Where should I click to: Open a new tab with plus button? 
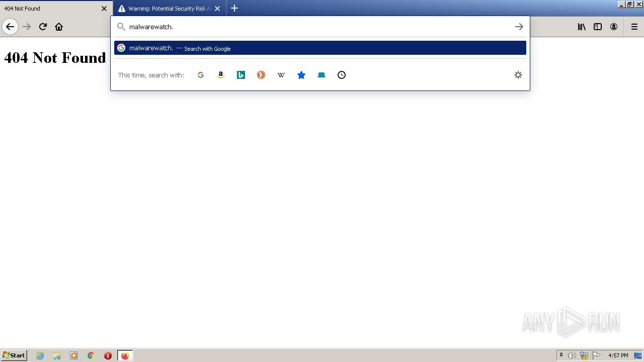[x=234, y=8]
